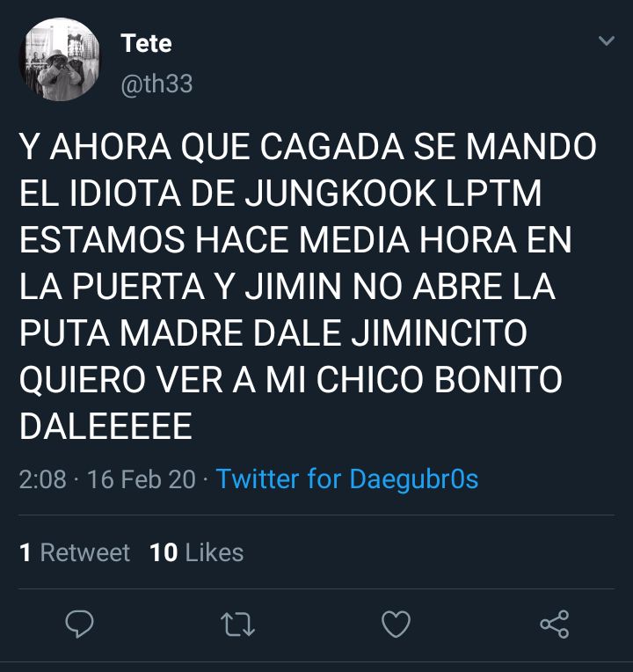
Task: Like the tweet with the heart icon
Action: click(x=396, y=624)
